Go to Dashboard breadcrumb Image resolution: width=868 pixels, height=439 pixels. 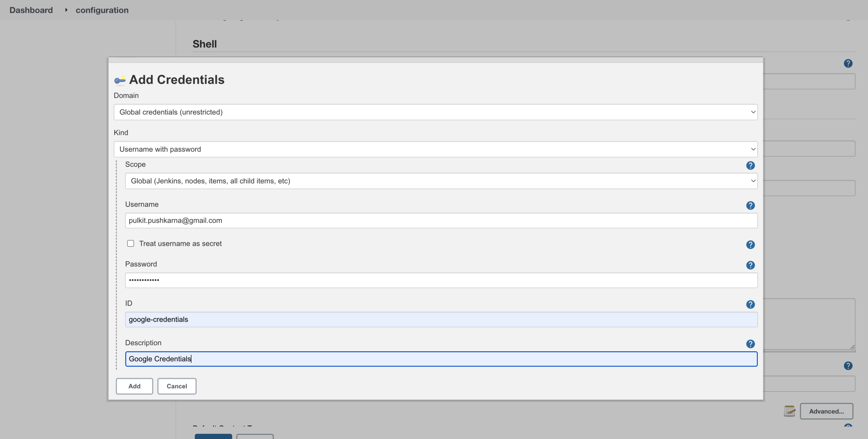coord(31,10)
